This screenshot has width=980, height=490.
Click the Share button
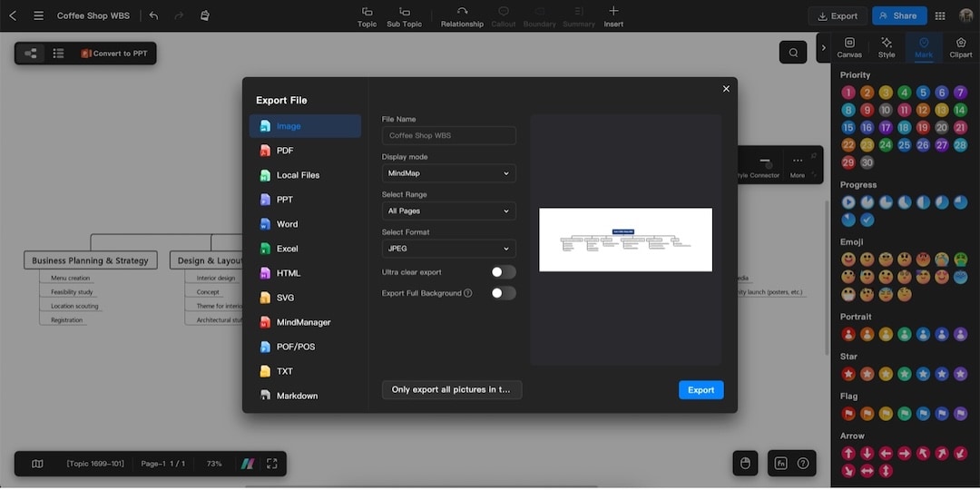click(x=899, y=16)
